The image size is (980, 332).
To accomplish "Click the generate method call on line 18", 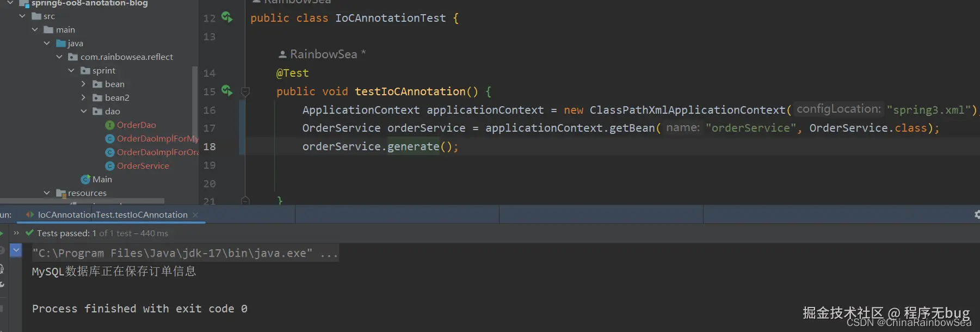I will (413, 146).
